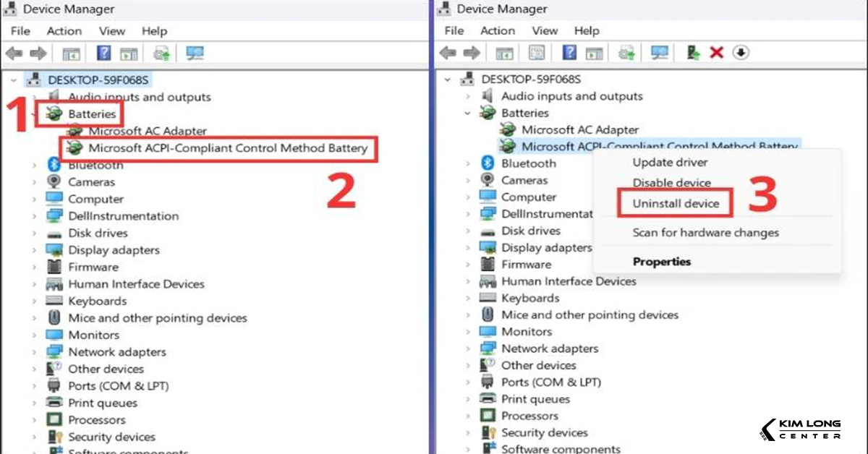Click Properties in the context menu
This screenshot has width=868, height=454.
(x=661, y=262)
